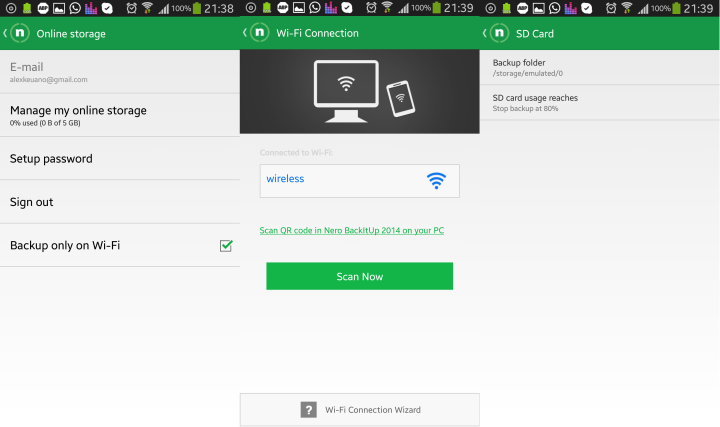Click the question mark help icon
The width and height of the screenshot is (720, 427).
(x=309, y=410)
